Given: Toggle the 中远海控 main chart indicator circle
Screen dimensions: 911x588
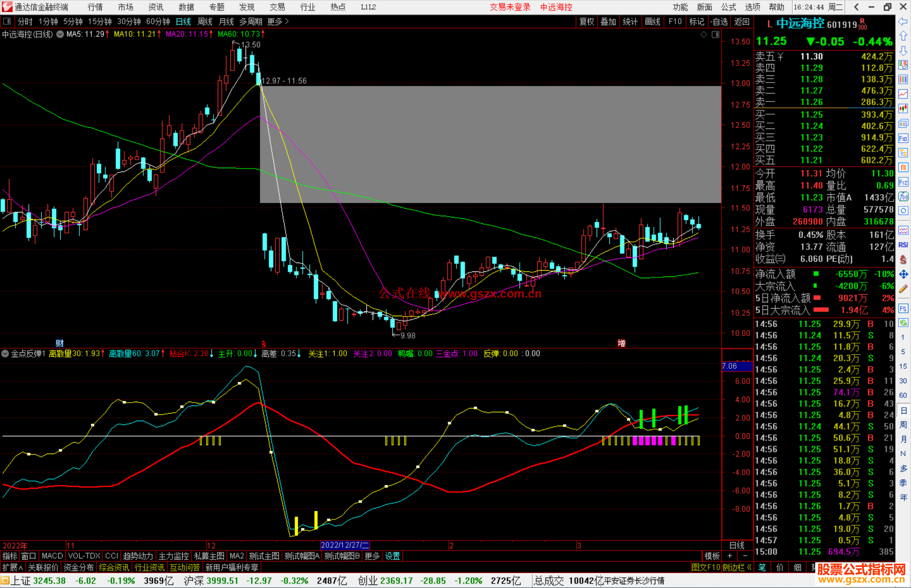Looking at the screenshot, I should pos(60,34).
